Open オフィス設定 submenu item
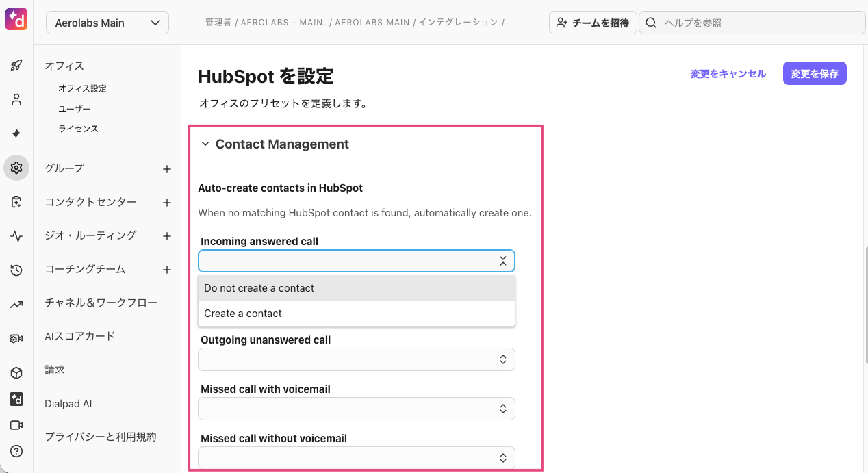 82,88
